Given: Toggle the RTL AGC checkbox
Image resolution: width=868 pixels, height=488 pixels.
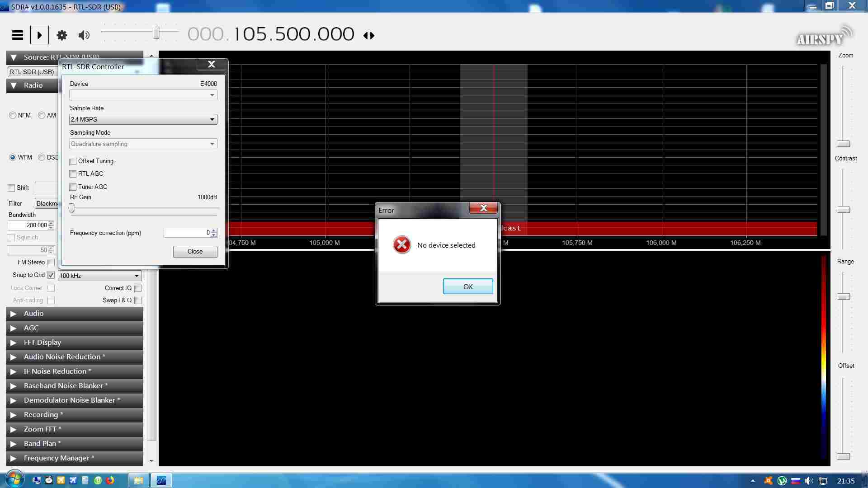Looking at the screenshot, I should 73,174.
